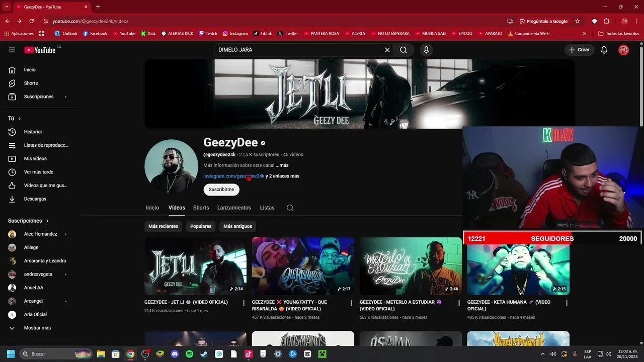Filter videos by Populares

(x=201, y=226)
